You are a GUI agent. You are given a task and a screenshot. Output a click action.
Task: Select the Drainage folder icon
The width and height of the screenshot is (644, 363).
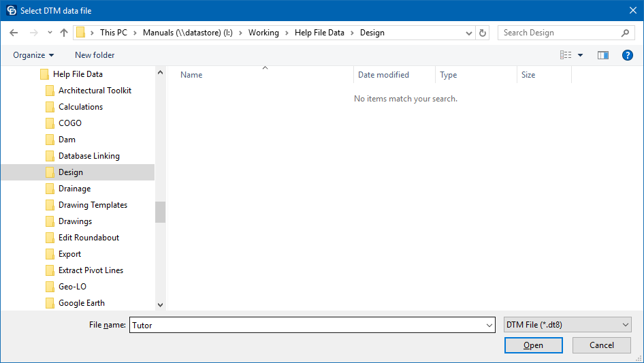click(50, 189)
